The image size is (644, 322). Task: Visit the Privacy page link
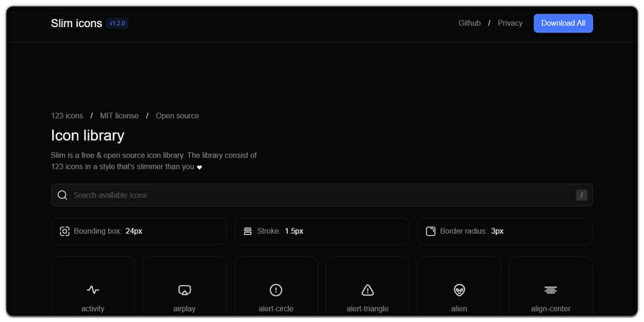click(x=510, y=23)
